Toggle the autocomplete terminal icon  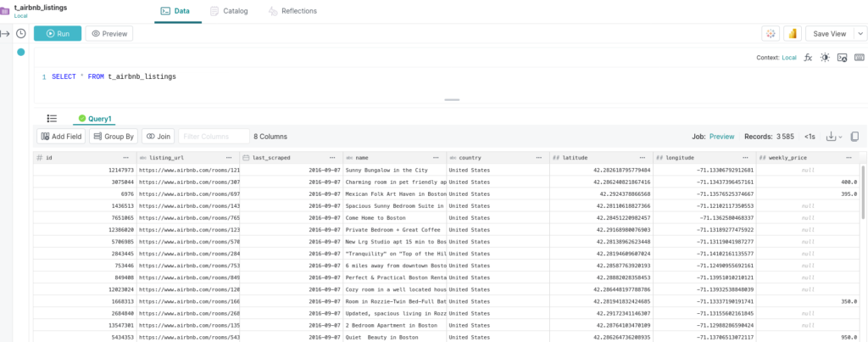point(842,58)
